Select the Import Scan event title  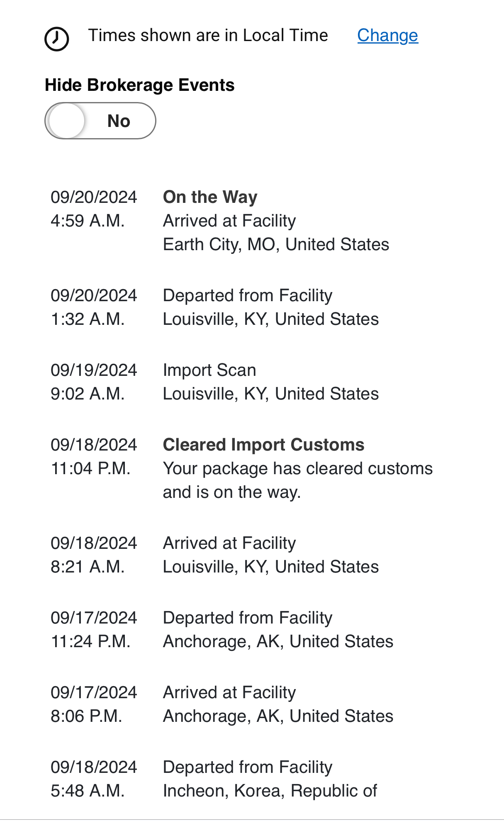coord(209,370)
